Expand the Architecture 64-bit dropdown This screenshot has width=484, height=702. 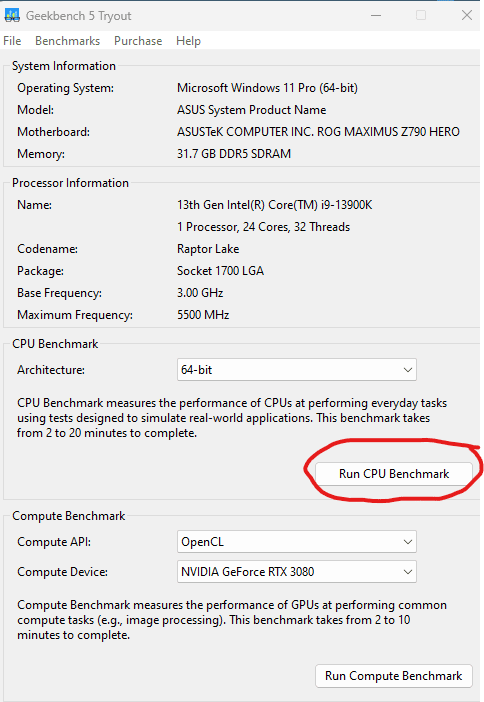click(297, 370)
